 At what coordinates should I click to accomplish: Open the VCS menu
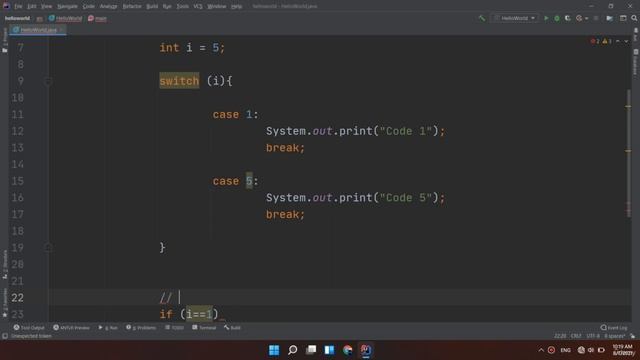coord(198,6)
